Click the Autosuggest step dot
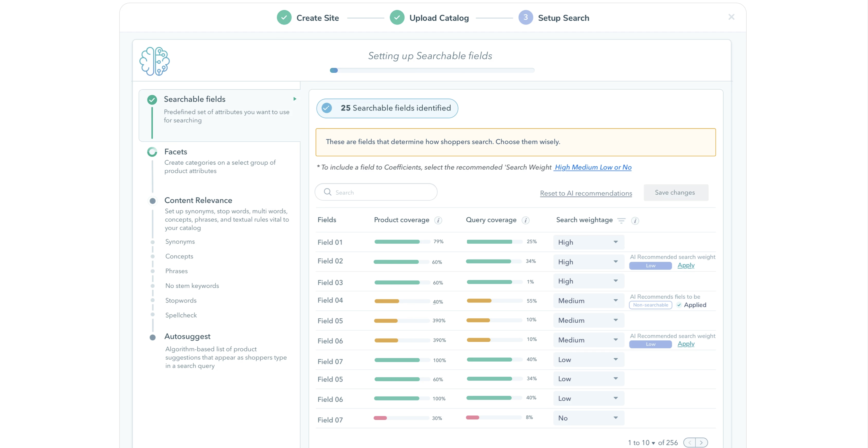This screenshot has width=868, height=448. pyautogui.click(x=152, y=337)
